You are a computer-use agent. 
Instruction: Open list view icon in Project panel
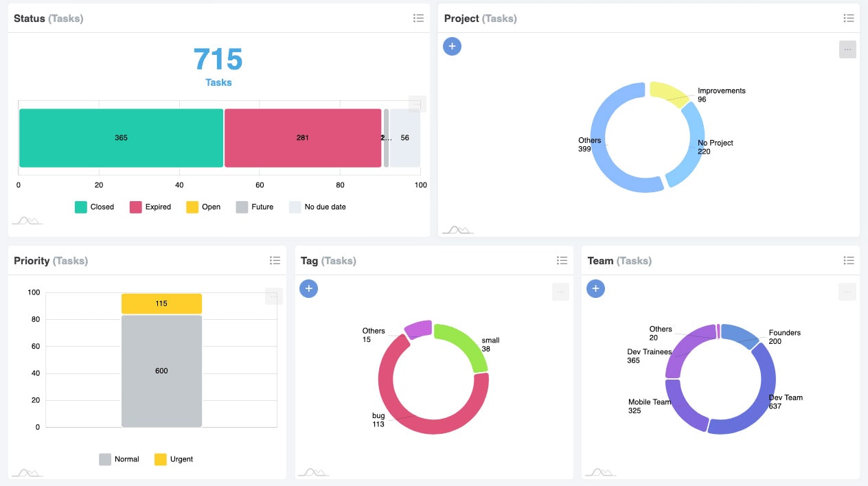tap(849, 19)
